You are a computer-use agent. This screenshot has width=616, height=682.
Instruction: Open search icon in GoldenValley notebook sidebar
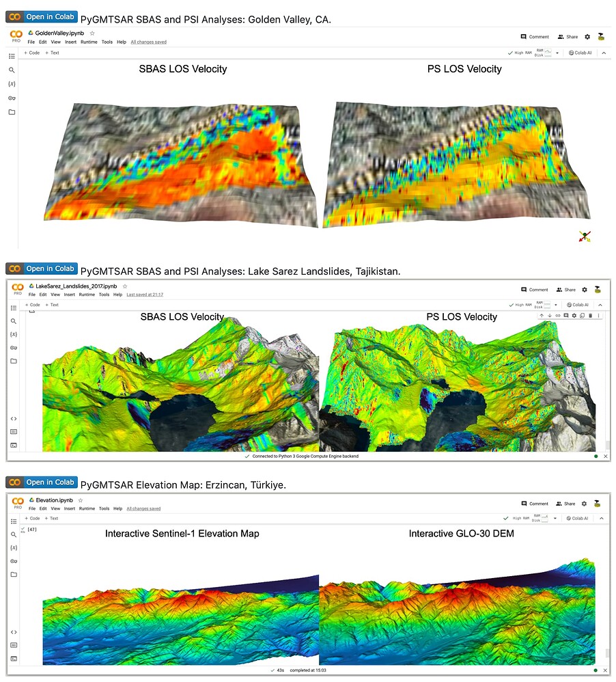[12, 70]
